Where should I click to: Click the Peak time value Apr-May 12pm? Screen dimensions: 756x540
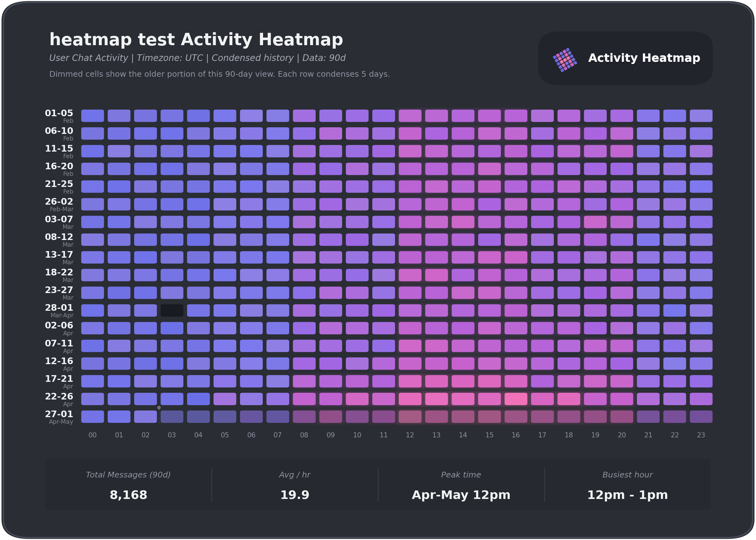click(x=461, y=495)
